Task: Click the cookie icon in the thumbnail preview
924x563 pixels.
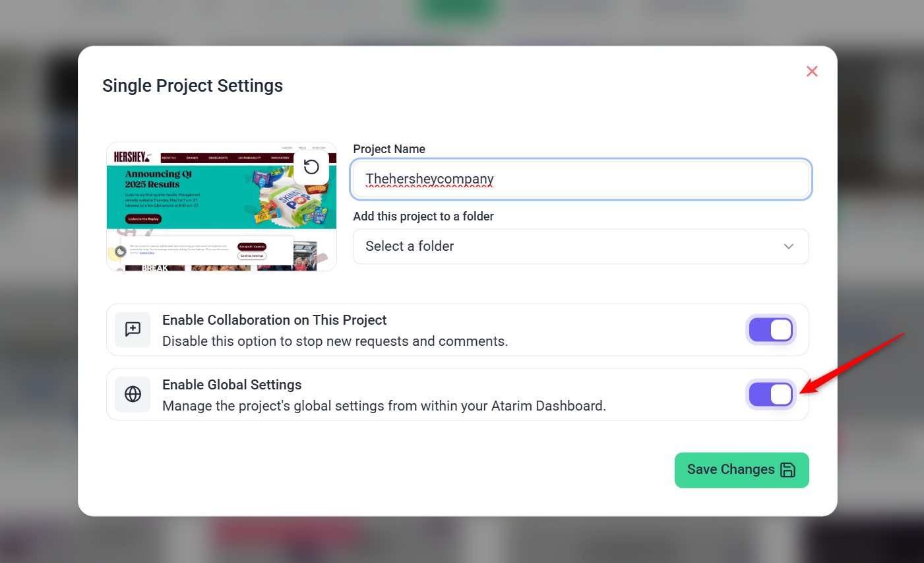Action: 121,251
